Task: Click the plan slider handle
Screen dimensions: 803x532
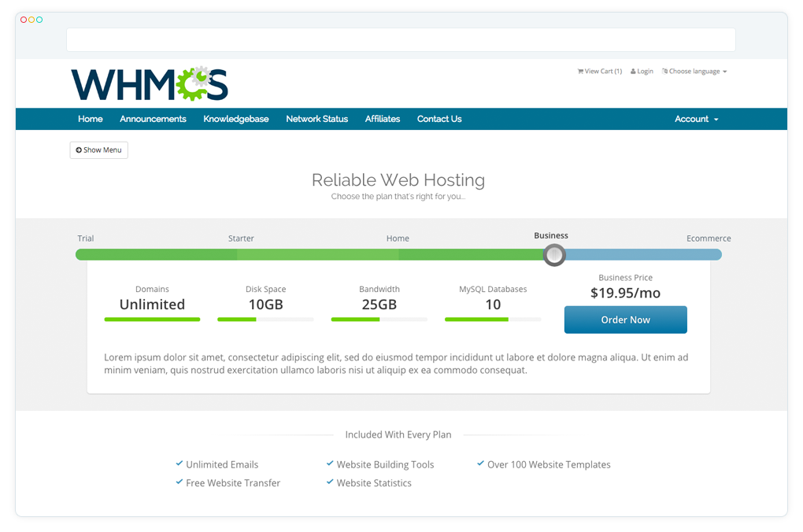Action: pos(554,254)
